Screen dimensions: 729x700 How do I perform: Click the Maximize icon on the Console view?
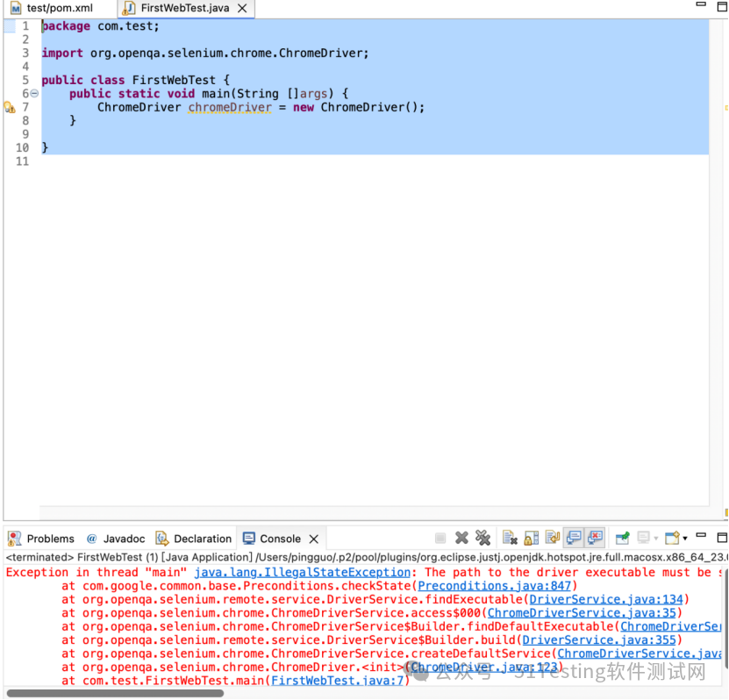721,537
